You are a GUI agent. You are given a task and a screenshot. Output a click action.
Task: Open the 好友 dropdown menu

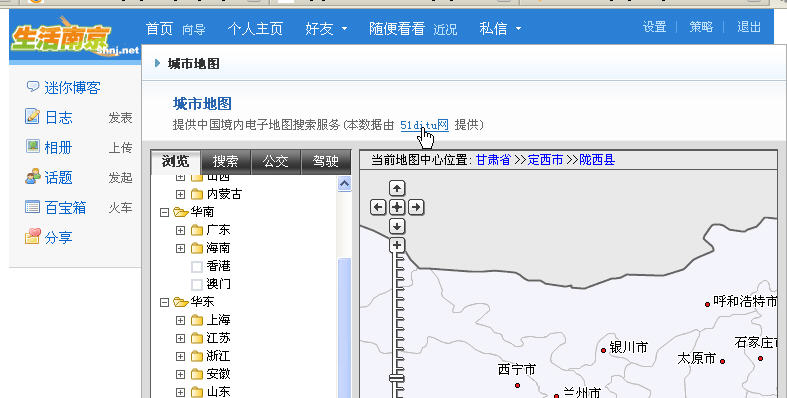pyautogui.click(x=326, y=29)
